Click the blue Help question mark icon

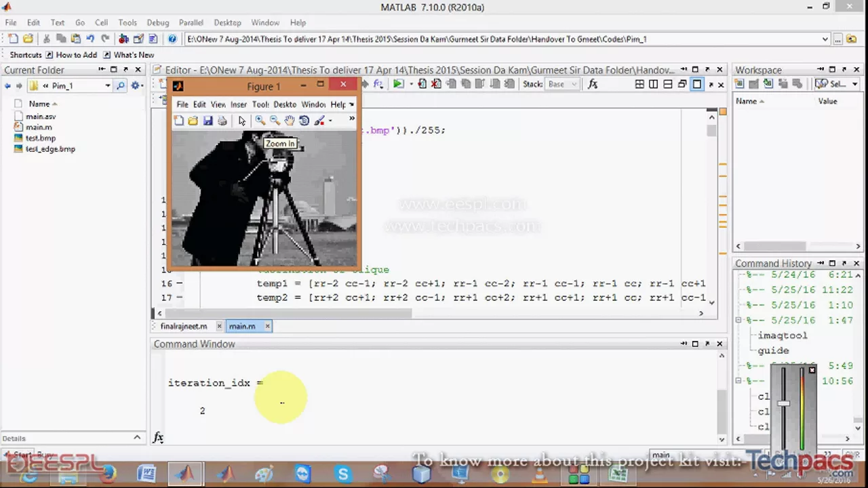[x=172, y=39]
